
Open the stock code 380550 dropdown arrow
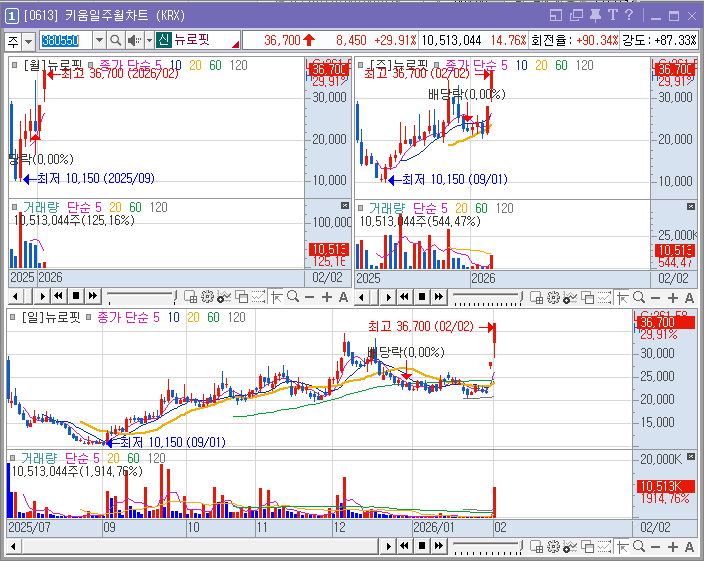click(99, 41)
